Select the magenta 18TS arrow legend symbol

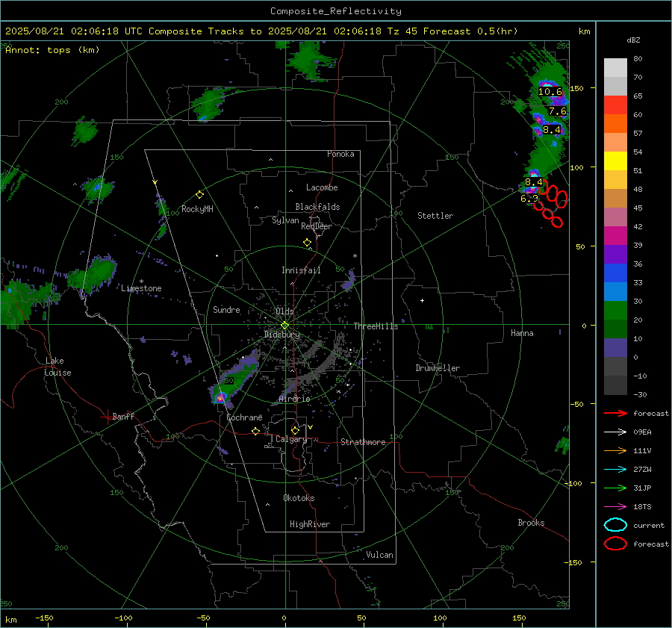coord(615,507)
